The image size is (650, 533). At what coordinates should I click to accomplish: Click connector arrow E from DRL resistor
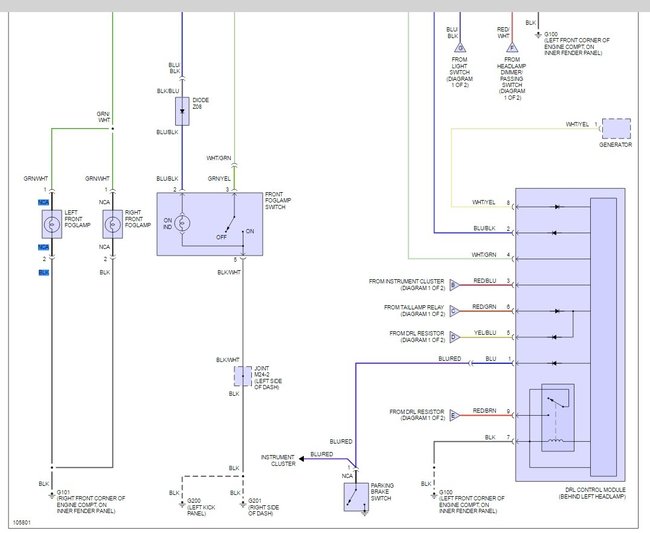point(454,415)
